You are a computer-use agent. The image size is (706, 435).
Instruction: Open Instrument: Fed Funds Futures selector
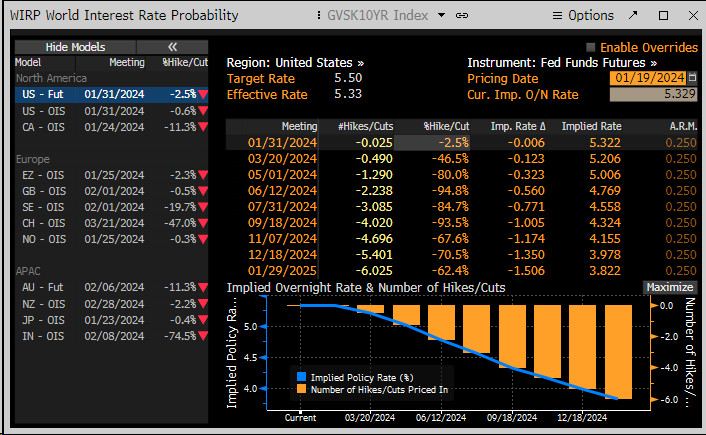tap(562, 63)
